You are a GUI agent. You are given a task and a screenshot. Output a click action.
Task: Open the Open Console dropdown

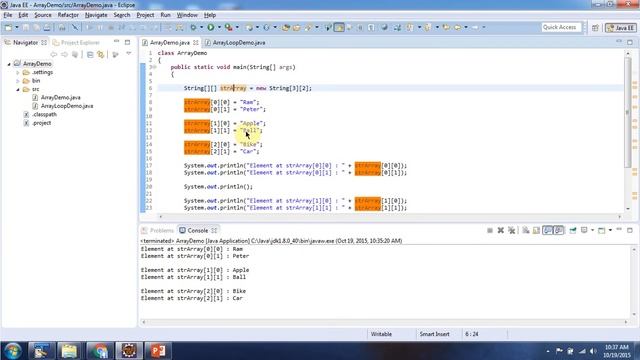610,231
